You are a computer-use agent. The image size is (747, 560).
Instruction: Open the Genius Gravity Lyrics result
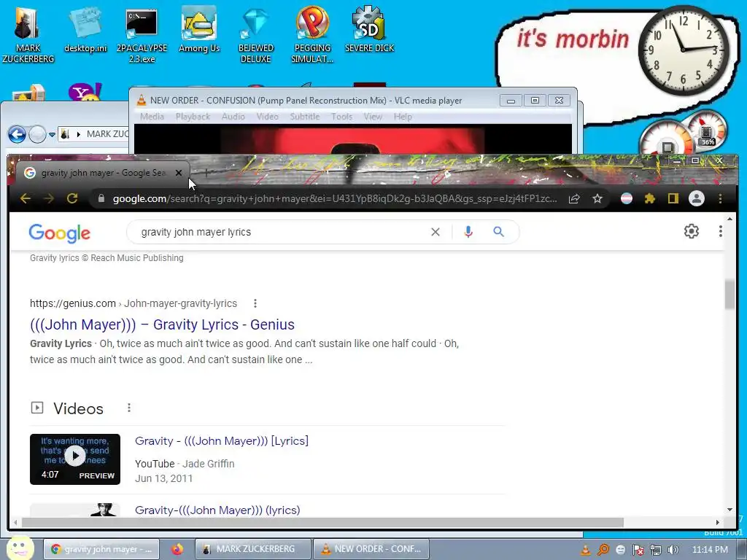click(162, 324)
